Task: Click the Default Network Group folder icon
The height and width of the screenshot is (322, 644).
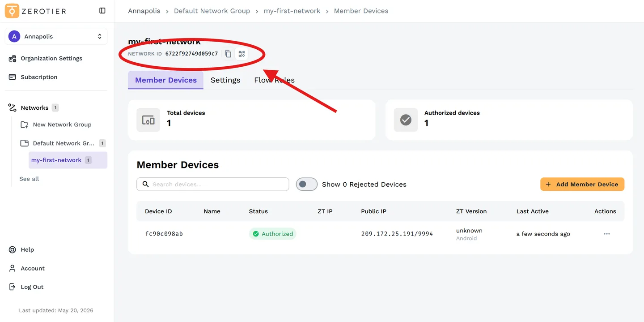Action: (25, 143)
